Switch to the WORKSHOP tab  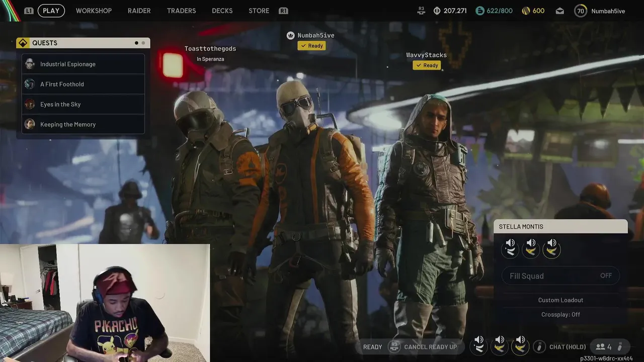coord(94,11)
